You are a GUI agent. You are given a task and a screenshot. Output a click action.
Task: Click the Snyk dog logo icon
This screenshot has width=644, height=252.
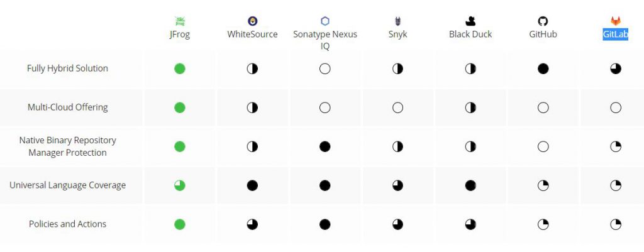397,21
